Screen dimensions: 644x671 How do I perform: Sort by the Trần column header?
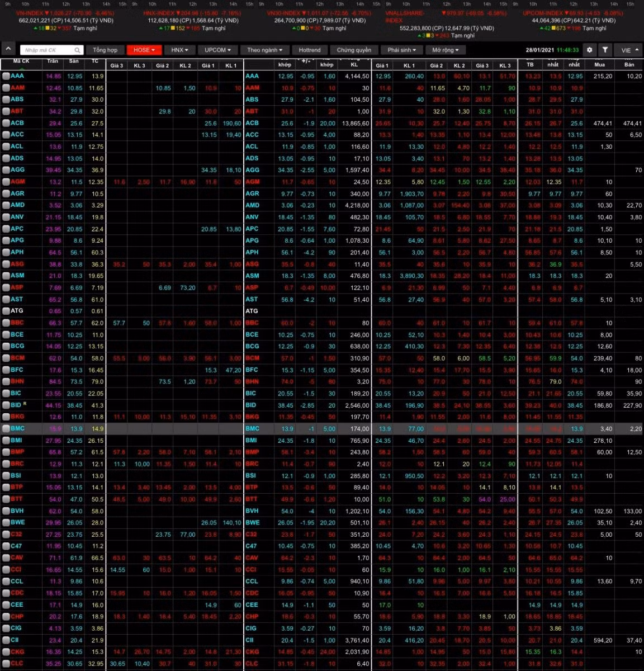53,61
